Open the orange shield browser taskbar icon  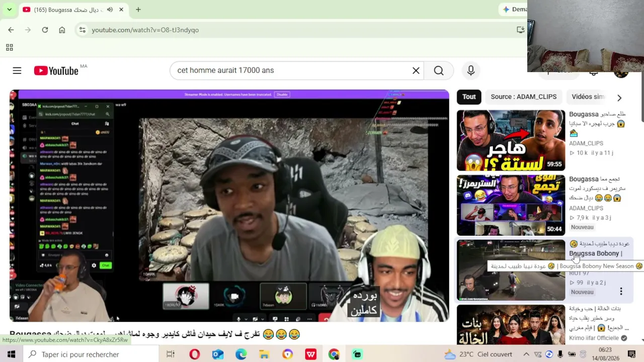pyautogui.click(x=287, y=354)
